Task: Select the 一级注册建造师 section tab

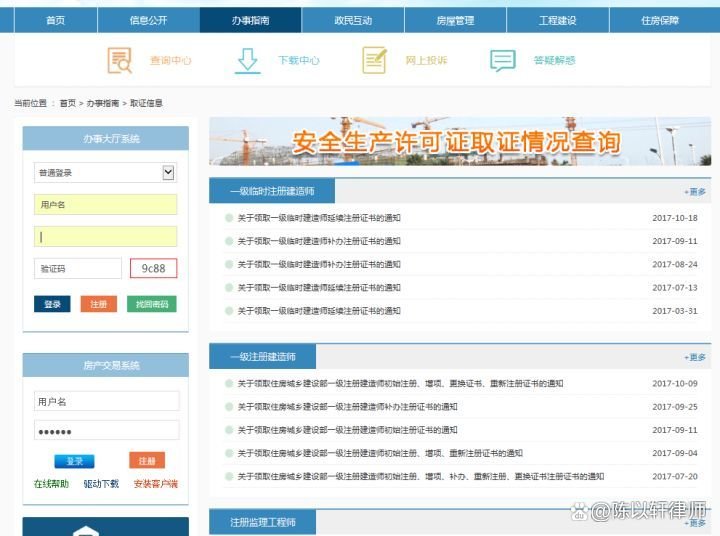Action: (263, 356)
